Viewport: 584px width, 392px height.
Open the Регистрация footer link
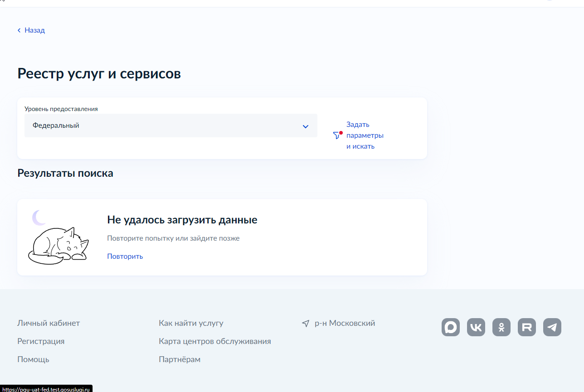point(41,341)
